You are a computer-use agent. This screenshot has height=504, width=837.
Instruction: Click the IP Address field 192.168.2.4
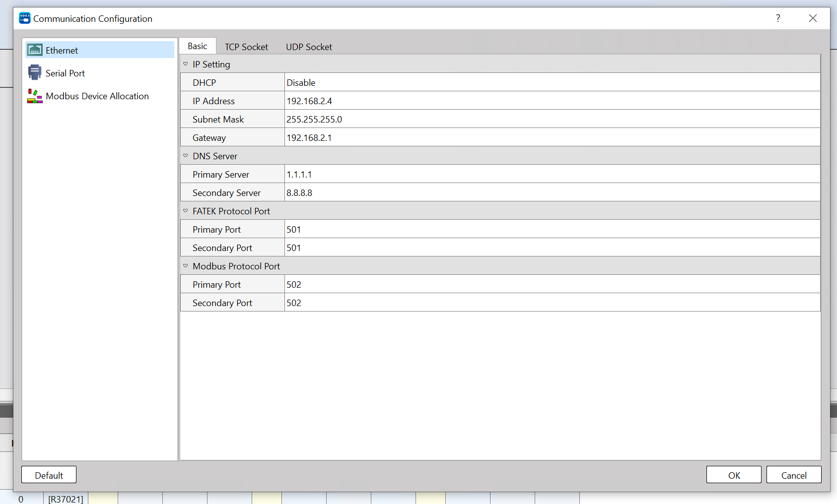552,101
